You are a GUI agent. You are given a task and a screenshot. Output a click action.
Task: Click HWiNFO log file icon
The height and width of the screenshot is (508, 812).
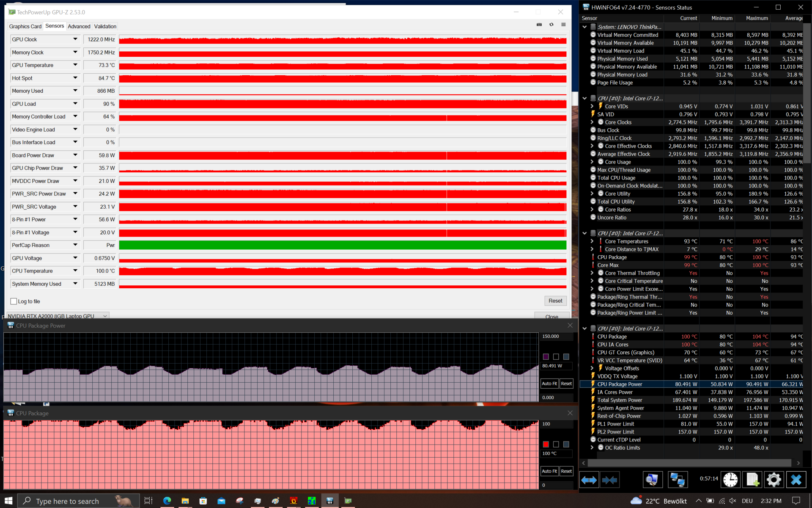pos(752,480)
